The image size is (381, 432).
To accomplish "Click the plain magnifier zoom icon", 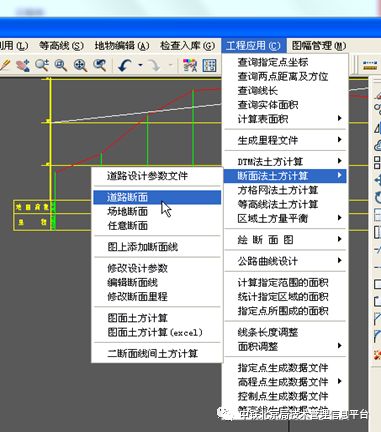I will 61,65.
